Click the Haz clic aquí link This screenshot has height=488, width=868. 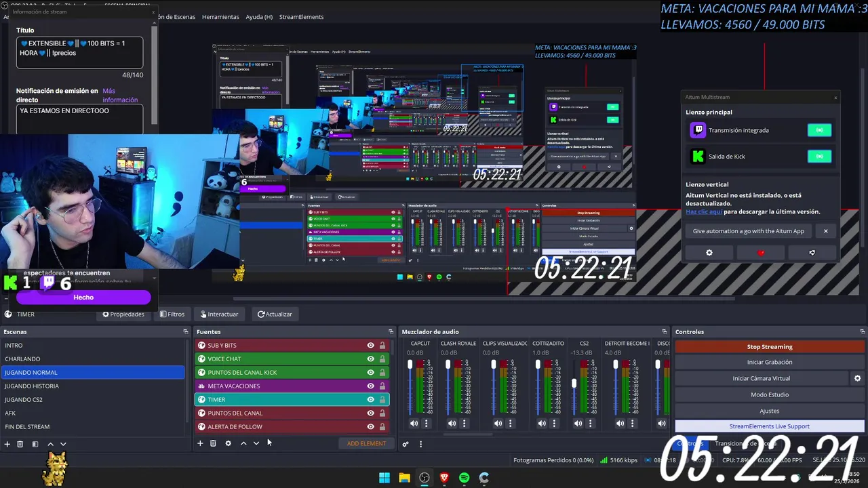pos(704,211)
